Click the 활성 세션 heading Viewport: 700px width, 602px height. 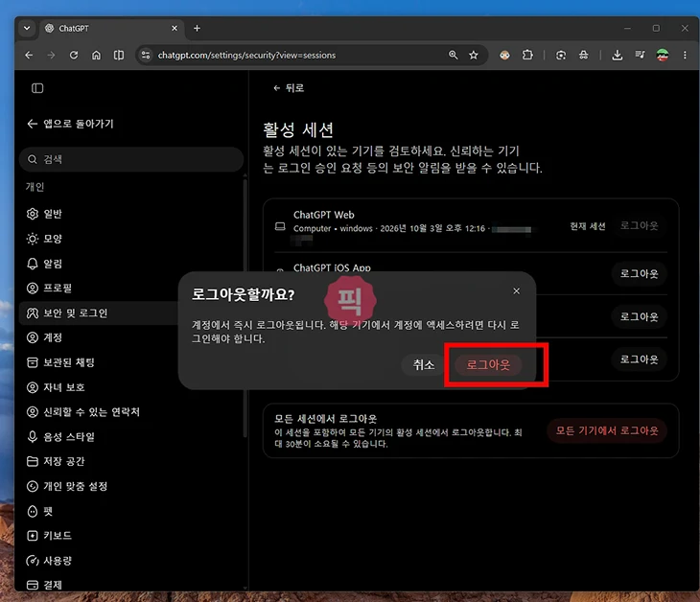click(x=298, y=129)
